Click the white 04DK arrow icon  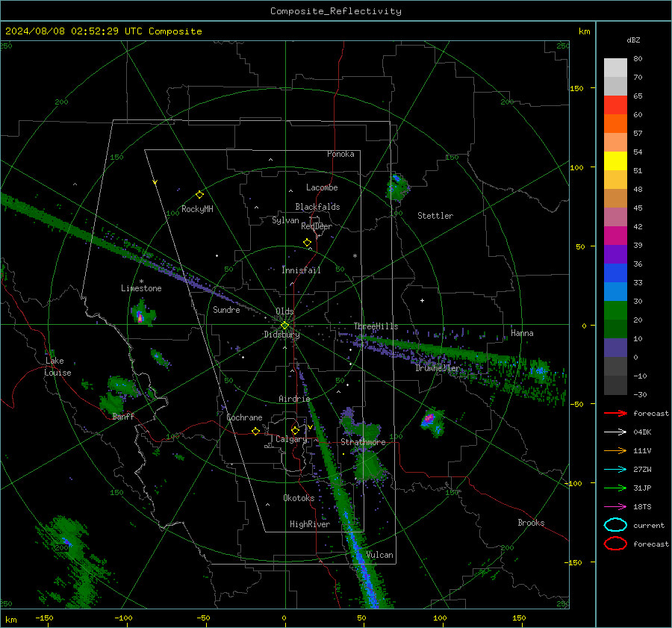(615, 432)
